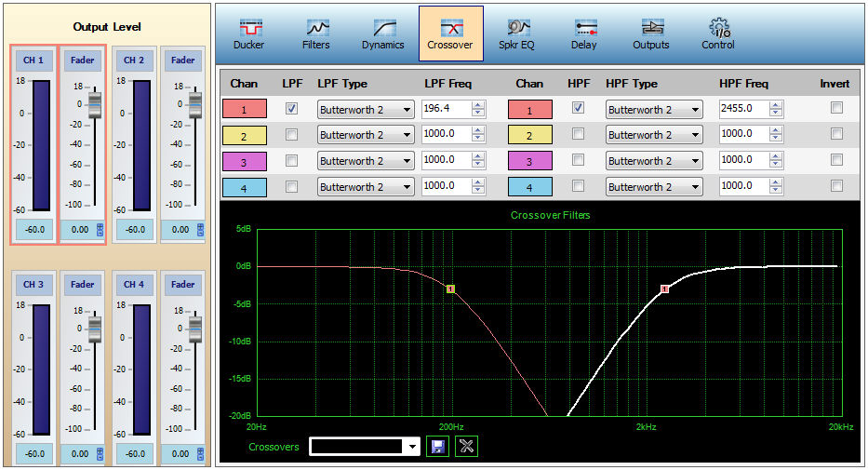Open the Ducker tab
868x470 pixels.
coord(248,34)
